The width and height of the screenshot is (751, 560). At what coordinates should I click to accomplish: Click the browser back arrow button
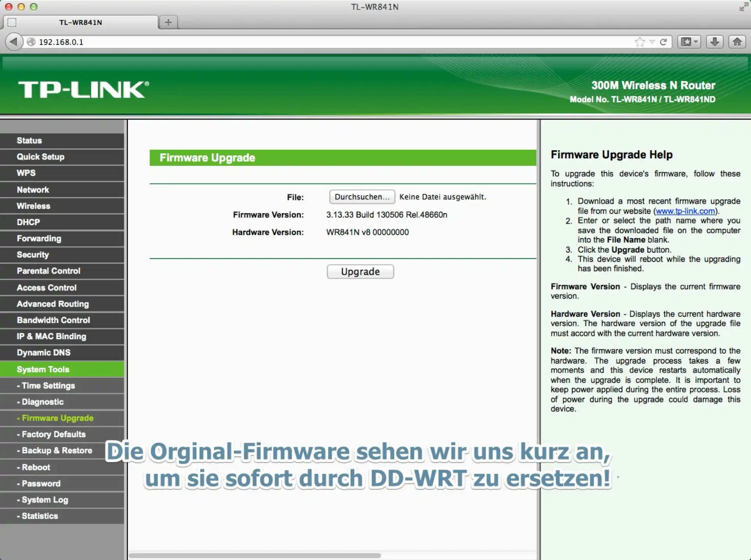pyautogui.click(x=14, y=41)
